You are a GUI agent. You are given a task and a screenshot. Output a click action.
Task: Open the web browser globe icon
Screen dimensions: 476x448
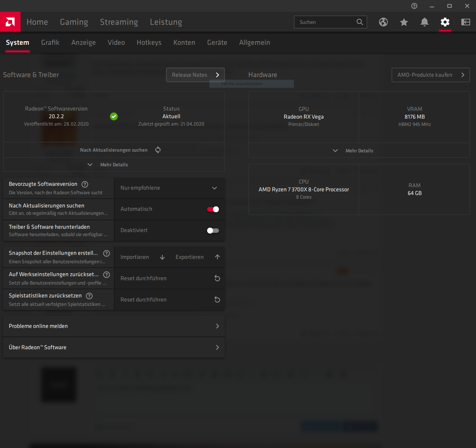coord(383,22)
